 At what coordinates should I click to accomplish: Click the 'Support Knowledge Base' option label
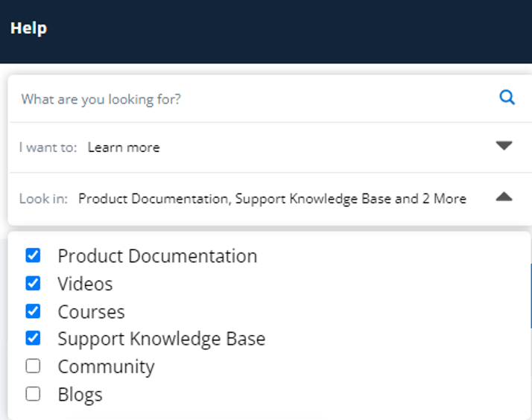tap(162, 339)
